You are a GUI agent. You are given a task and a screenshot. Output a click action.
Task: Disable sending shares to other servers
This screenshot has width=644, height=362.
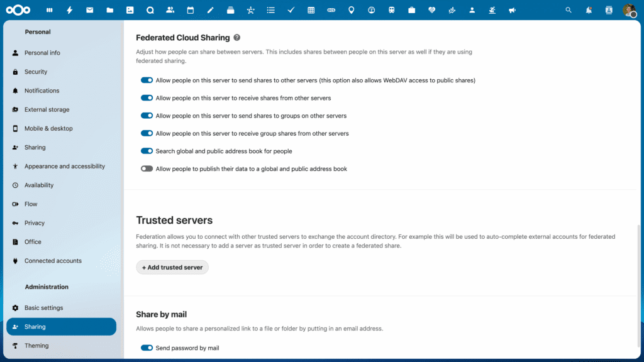(x=147, y=80)
